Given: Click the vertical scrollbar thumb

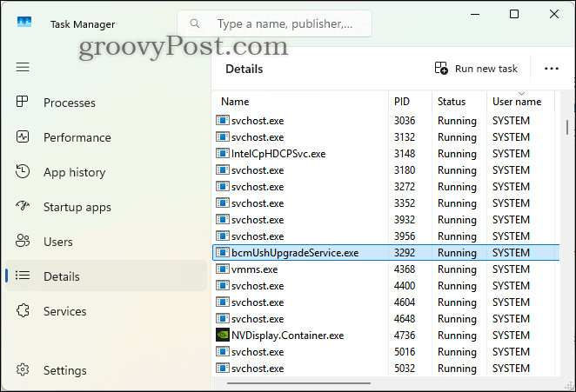Looking at the screenshot, I should click(567, 127).
